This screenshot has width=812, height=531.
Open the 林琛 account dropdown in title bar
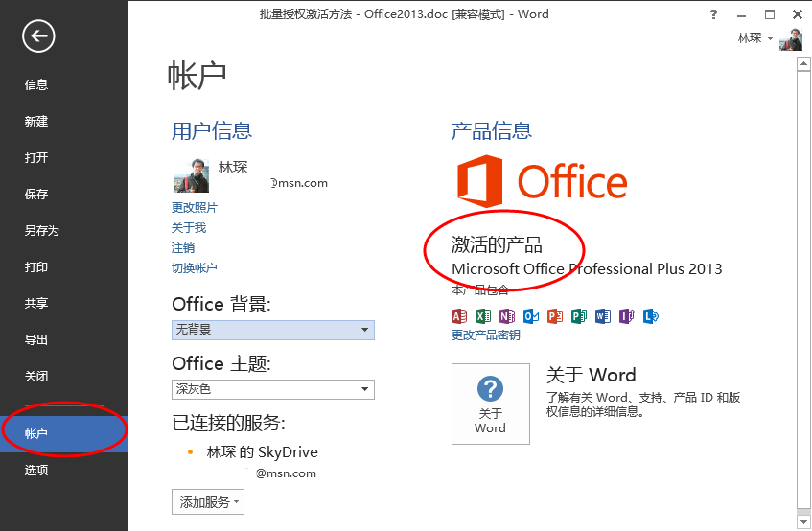[755, 38]
